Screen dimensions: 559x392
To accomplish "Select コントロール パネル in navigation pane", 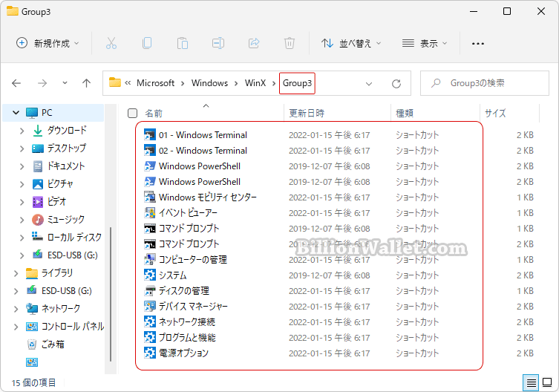I will coord(72,327).
